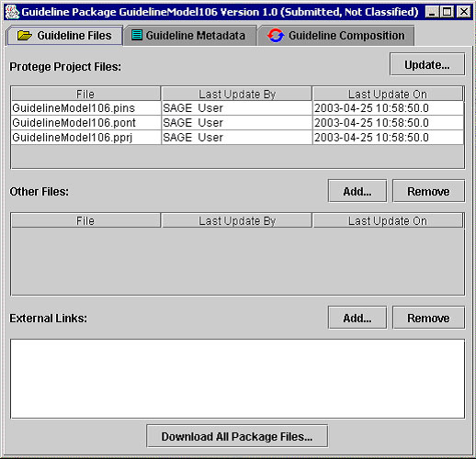Click inside the External Links list box
This screenshot has width=476, height=459.
click(x=237, y=378)
